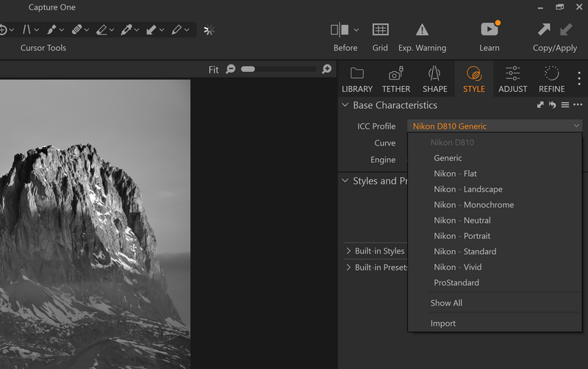Expand Built-in Presets group
588x369 pixels.
tap(348, 268)
